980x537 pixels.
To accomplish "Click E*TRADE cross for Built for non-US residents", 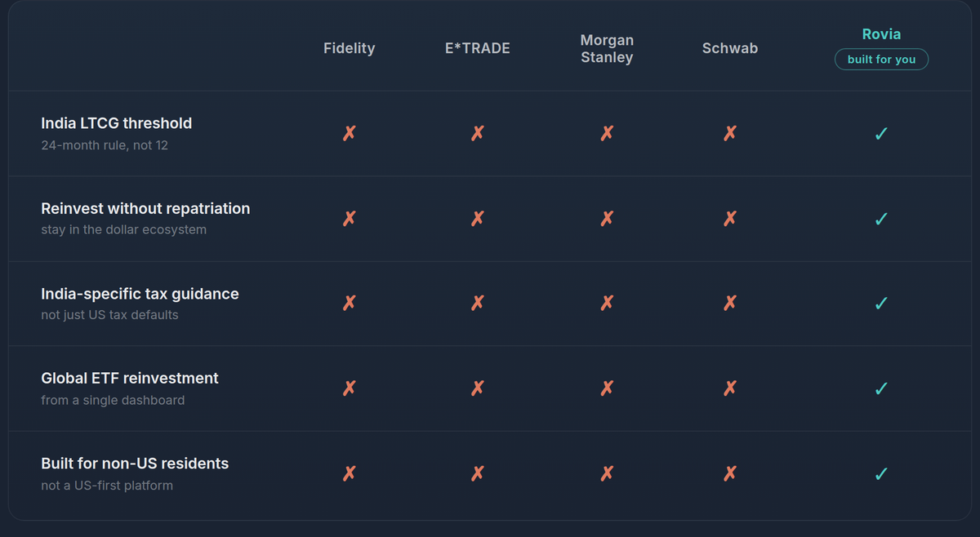I will (478, 473).
